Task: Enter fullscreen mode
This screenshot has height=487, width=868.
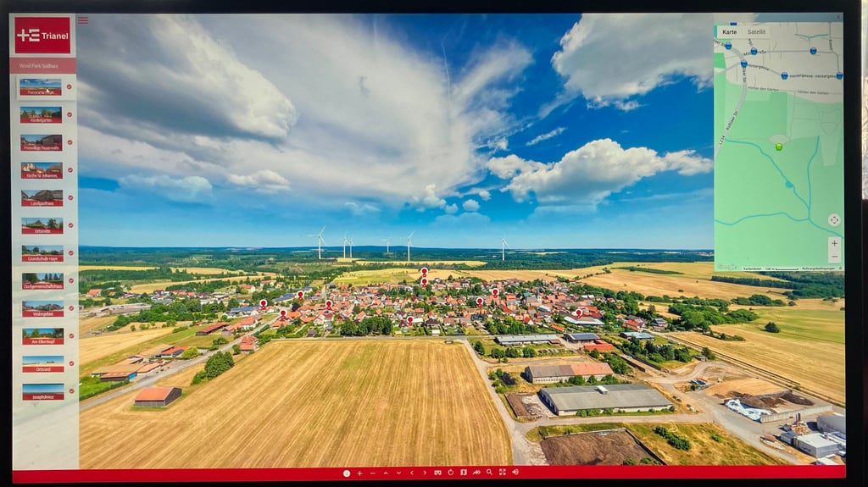Action: tap(502, 472)
